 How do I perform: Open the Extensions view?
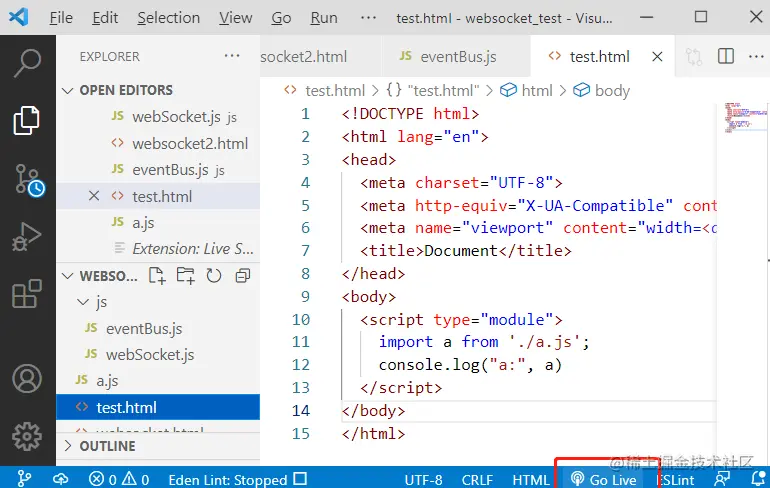tap(27, 294)
